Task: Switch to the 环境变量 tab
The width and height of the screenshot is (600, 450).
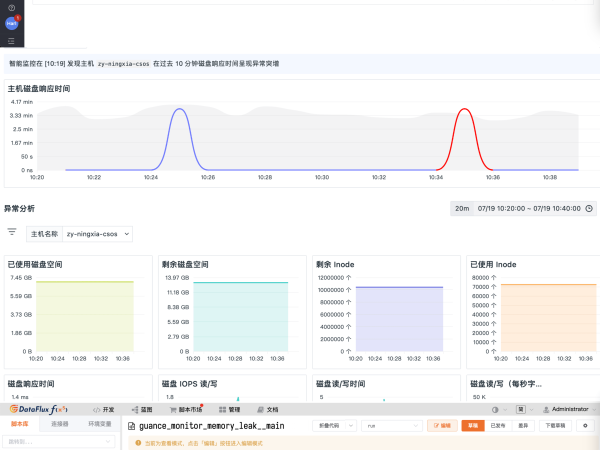Action: [x=100, y=424]
